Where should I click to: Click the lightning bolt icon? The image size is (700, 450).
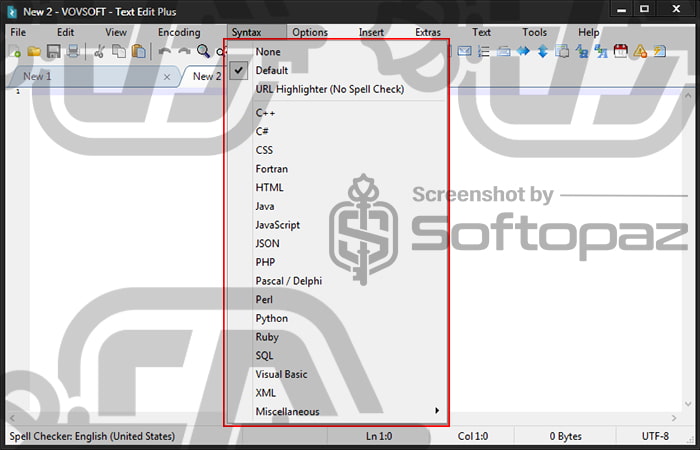(x=659, y=51)
